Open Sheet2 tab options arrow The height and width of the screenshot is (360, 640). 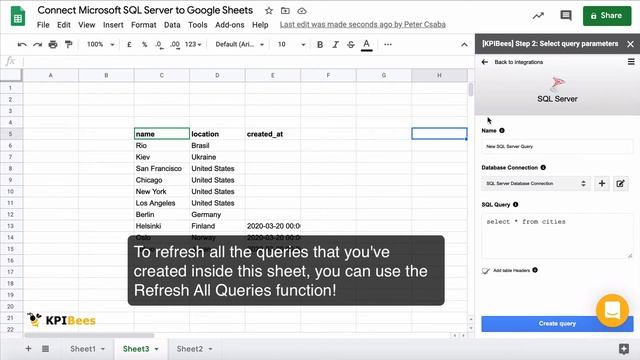click(x=210, y=349)
